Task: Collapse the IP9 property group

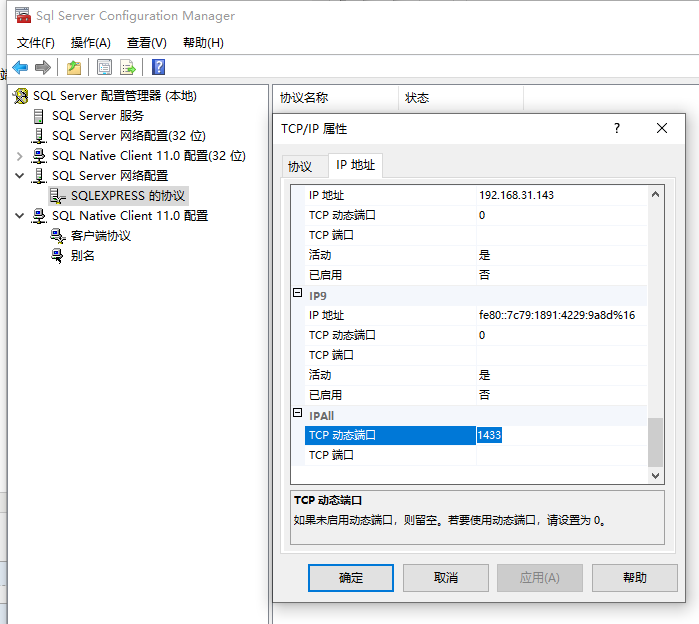Action: coord(297,293)
